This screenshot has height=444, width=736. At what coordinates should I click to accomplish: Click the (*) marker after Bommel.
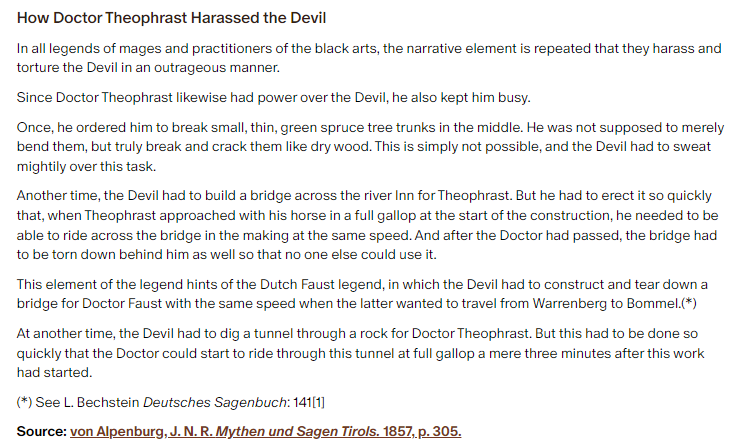click(689, 303)
